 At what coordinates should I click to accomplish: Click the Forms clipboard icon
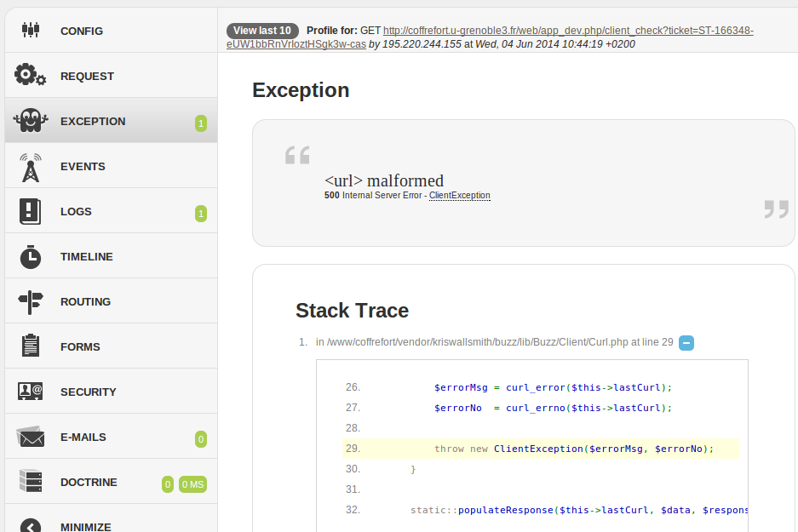[31, 346]
